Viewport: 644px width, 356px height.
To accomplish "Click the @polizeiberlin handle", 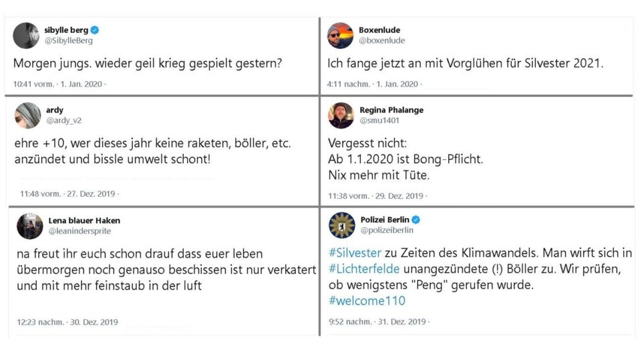I will 387,230.
